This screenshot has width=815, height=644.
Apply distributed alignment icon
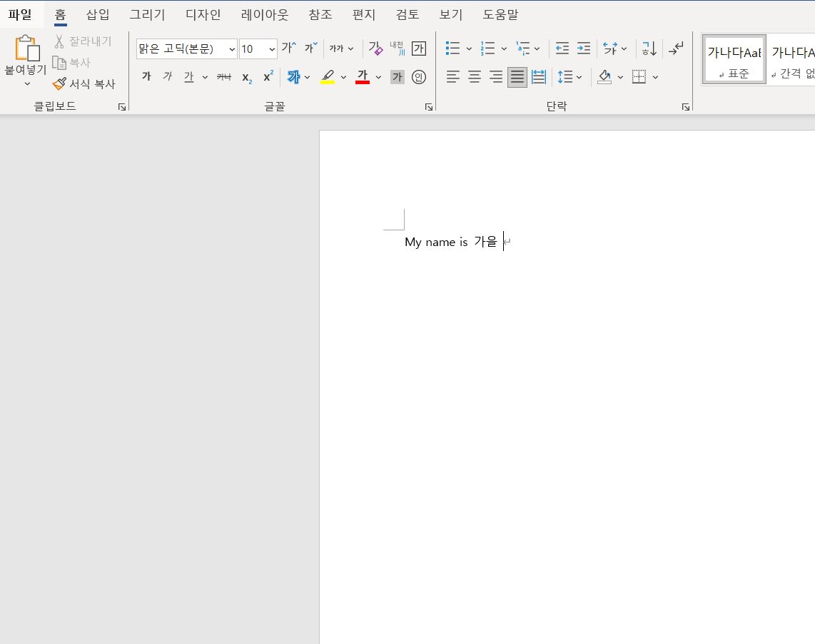click(x=539, y=77)
